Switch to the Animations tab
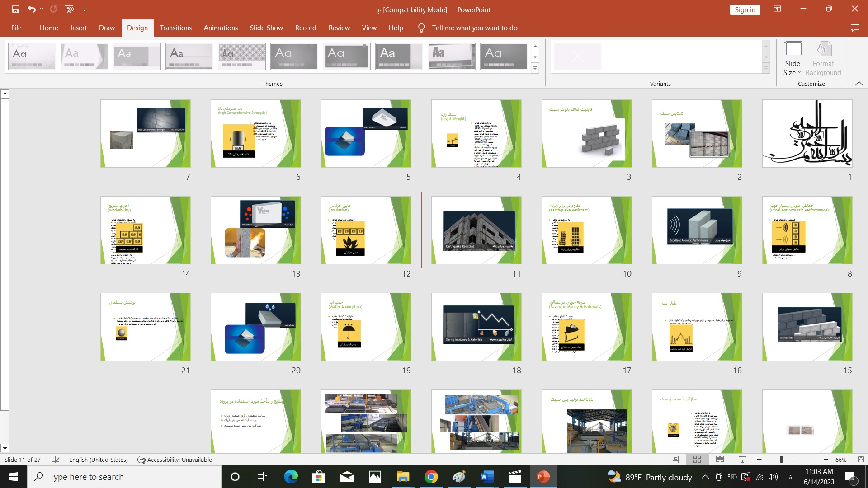 (x=221, y=28)
